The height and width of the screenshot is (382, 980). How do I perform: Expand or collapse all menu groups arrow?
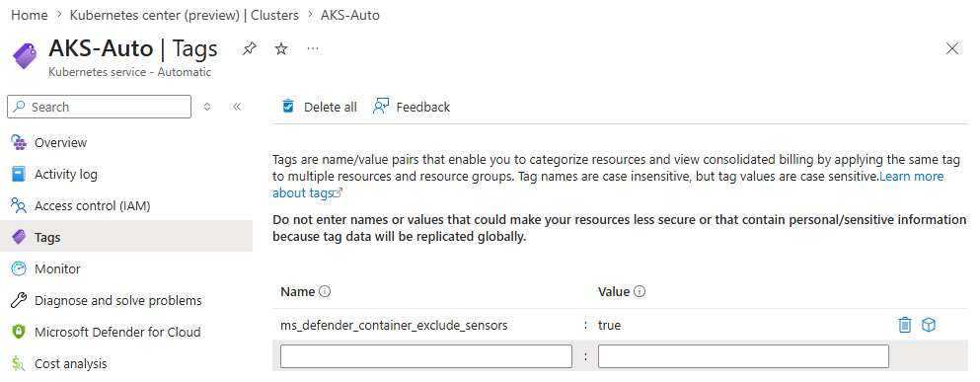pos(207,107)
